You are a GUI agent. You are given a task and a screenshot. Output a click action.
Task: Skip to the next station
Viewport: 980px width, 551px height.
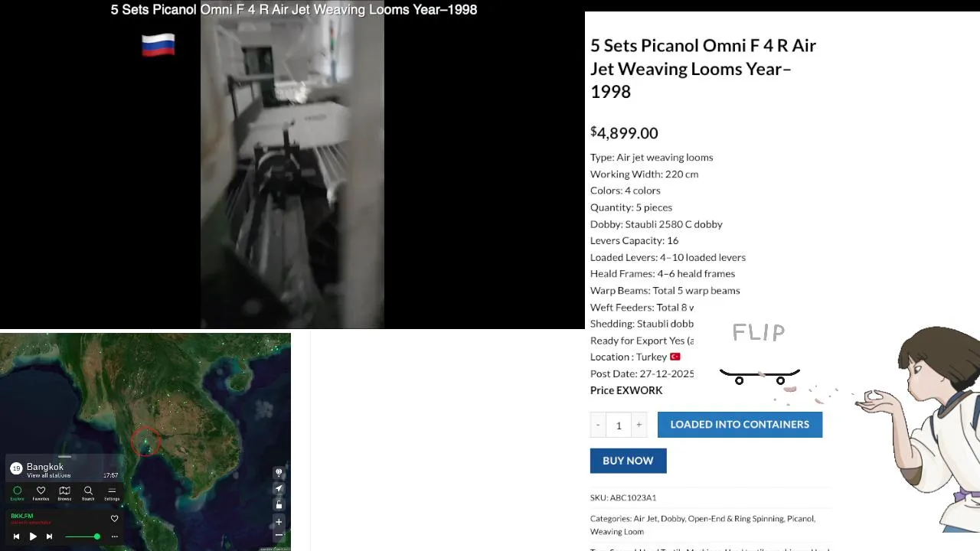[49, 536]
